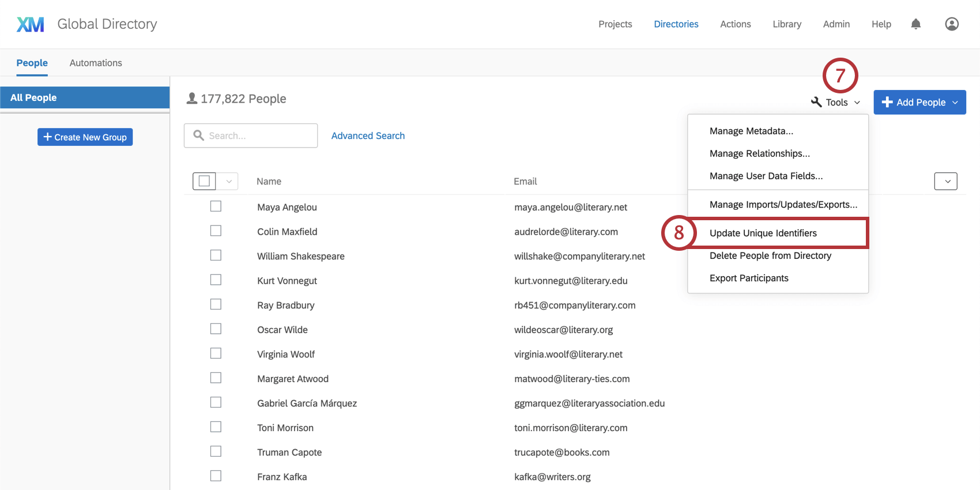The image size is (980, 490).
Task: Open the user account profile icon
Action: (x=952, y=24)
